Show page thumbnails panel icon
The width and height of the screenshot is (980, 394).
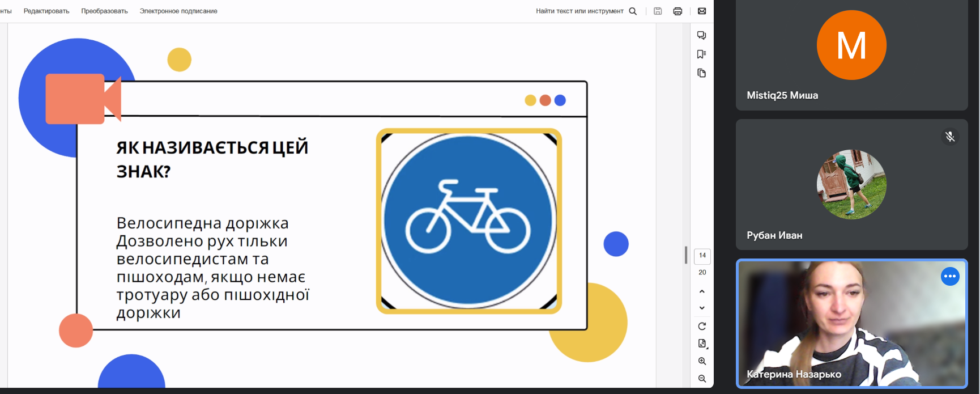702,73
